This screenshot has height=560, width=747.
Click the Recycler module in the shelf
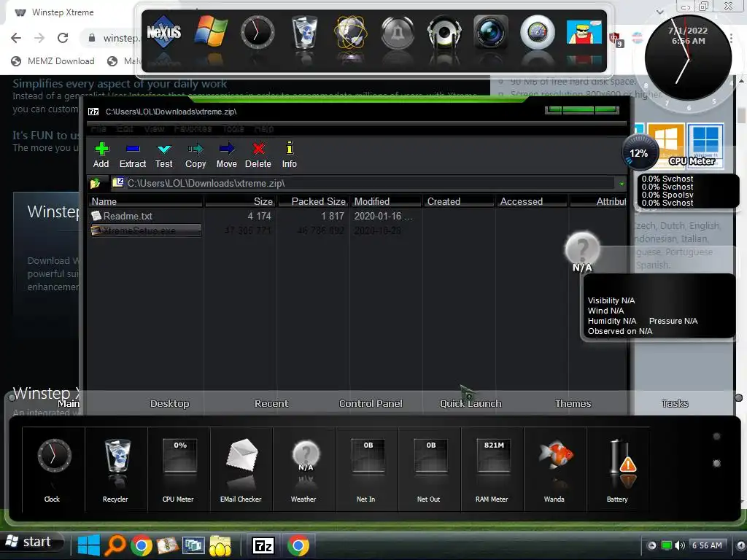click(116, 469)
